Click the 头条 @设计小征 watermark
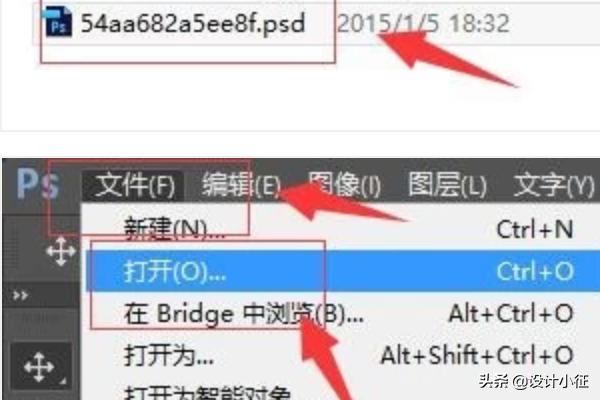The height and width of the screenshot is (400, 600). (x=533, y=381)
